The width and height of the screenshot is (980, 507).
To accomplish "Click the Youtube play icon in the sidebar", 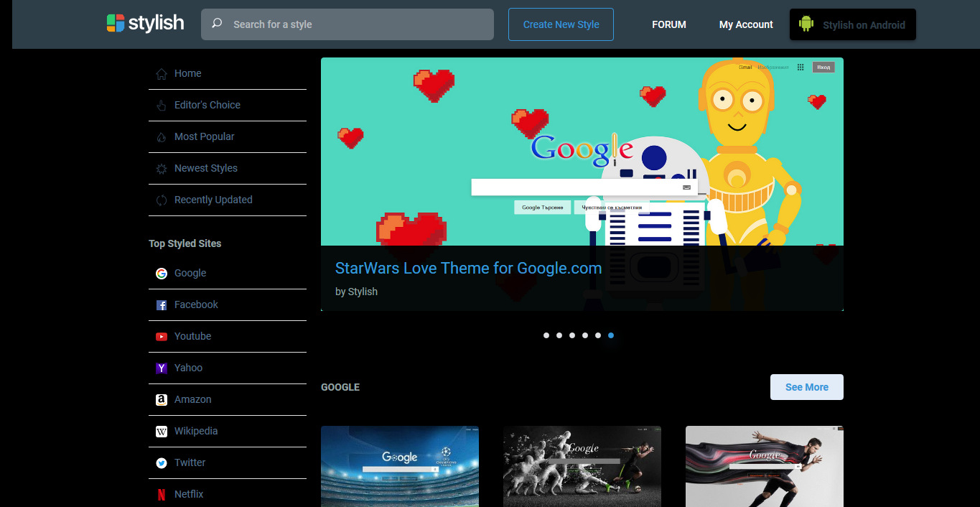I will pos(162,336).
